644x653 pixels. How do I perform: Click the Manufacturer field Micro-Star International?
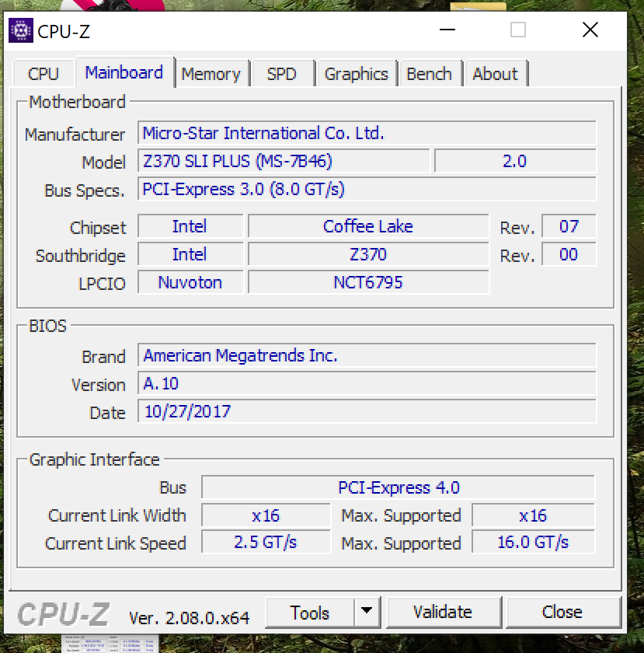tap(367, 133)
